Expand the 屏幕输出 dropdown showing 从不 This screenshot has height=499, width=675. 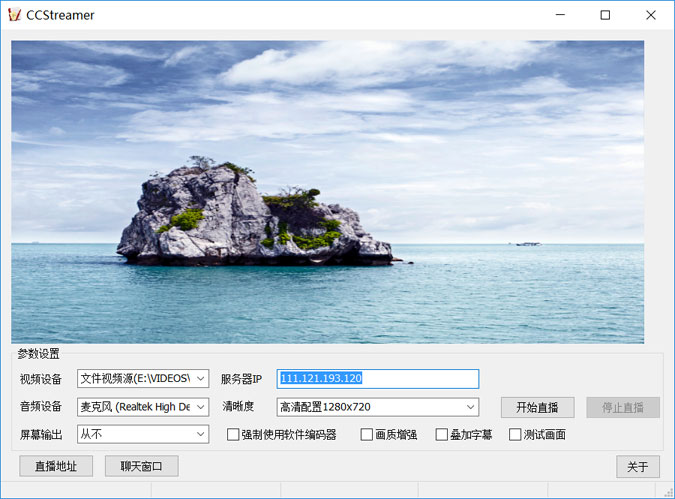[x=143, y=434]
